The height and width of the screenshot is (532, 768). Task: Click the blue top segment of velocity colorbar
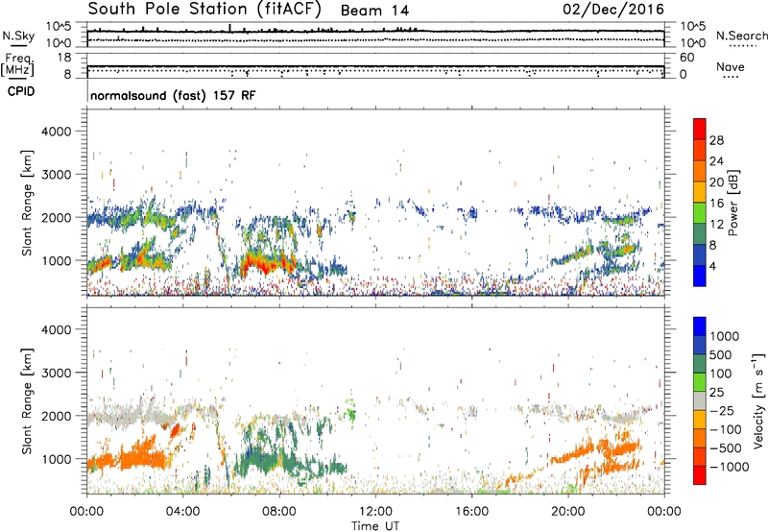(x=700, y=326)
